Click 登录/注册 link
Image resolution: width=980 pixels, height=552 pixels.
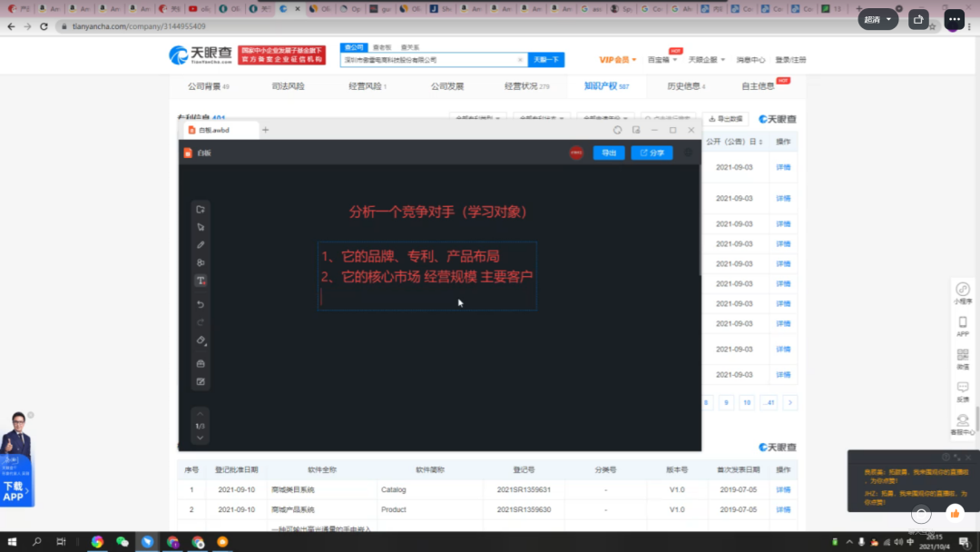point(790,60)
